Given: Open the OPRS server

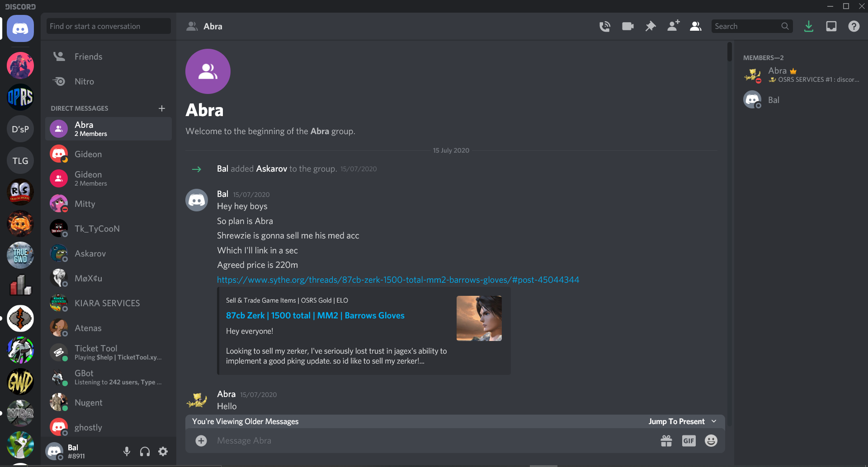Looking at the screenshot, I should 20,97.
